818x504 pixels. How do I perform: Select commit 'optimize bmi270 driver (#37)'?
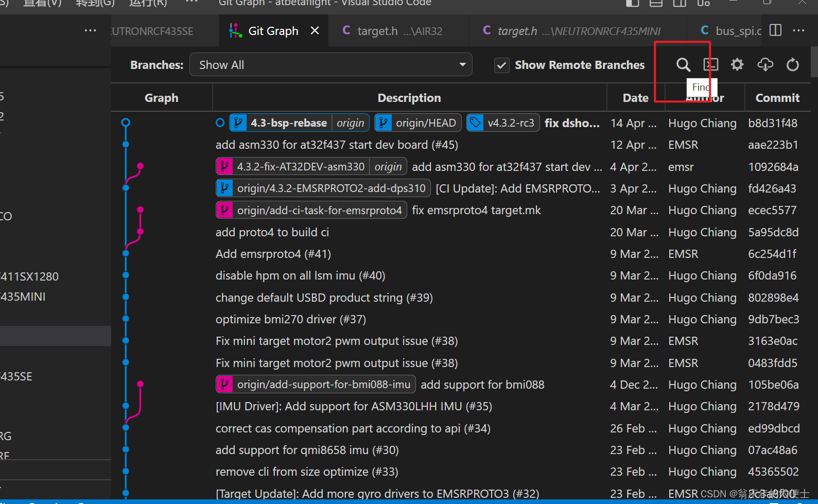(x=291, y=319)
